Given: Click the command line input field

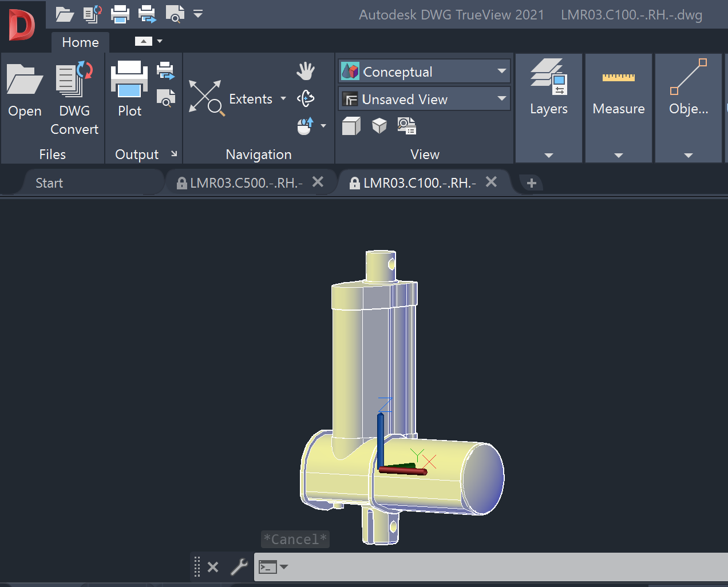Looking at the screenshot, I should tap(401, 566).
